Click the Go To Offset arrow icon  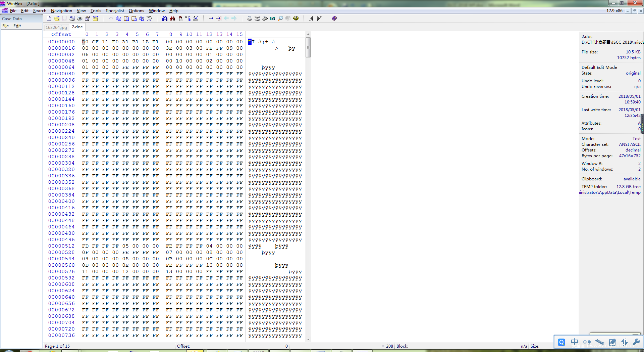point(211,18)
